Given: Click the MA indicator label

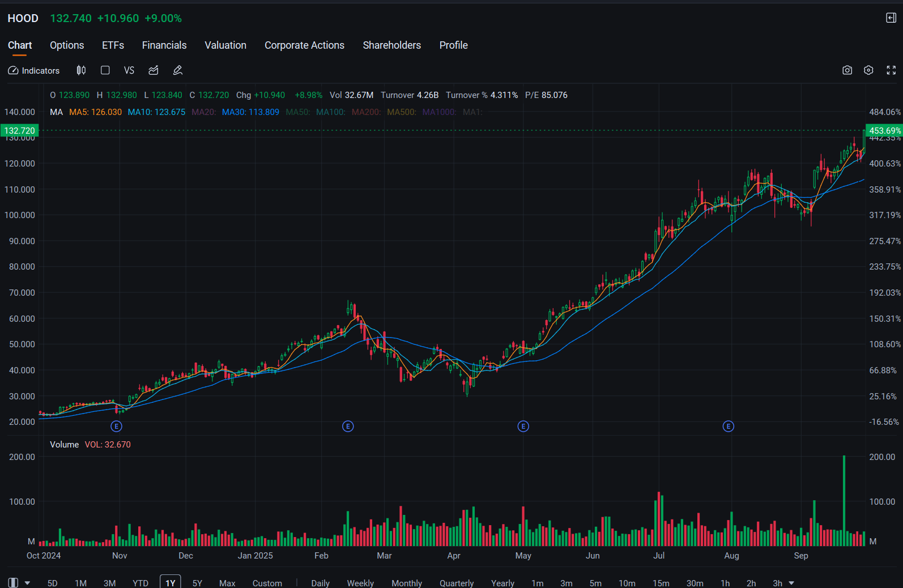Looking at the screenshot, I should point(56,112).
